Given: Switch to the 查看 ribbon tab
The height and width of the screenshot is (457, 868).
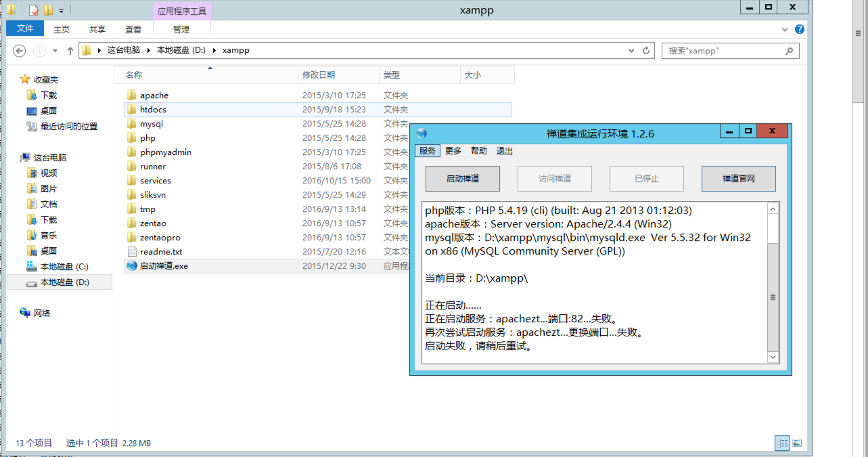Looking at the screenshot, I should 133,29.
